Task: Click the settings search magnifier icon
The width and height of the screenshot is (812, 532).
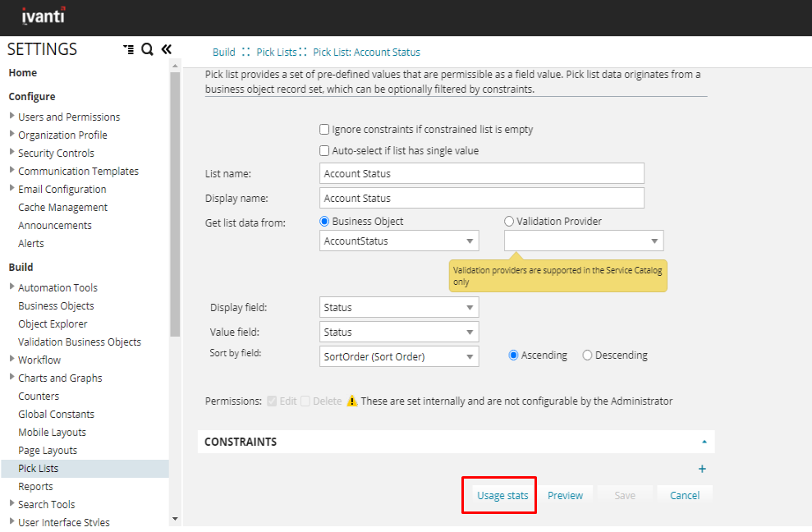Action: (x=147, y=49)
